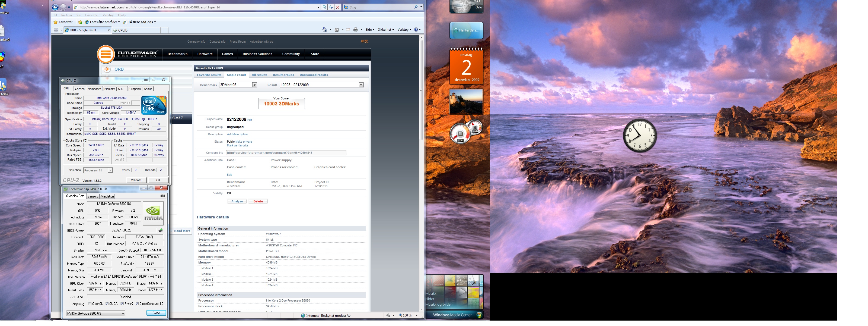Click the Read Mail envelope icon

pyautogui.click(x=348, y=30)
